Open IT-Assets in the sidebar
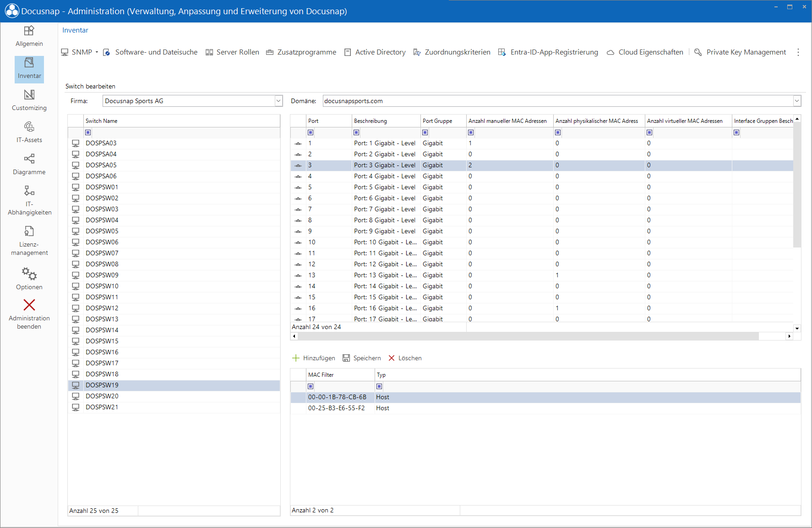Viewport: 812px width, 528px height. coord(29,133)
